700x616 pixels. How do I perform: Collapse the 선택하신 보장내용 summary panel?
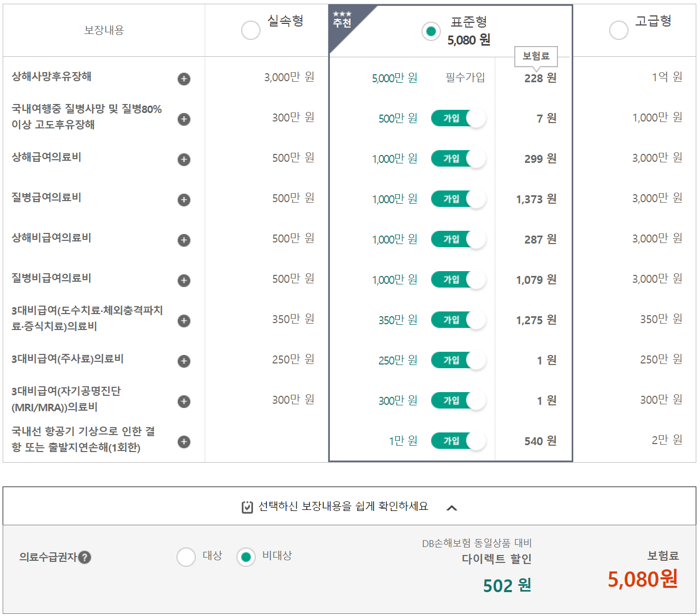(453, 507)
